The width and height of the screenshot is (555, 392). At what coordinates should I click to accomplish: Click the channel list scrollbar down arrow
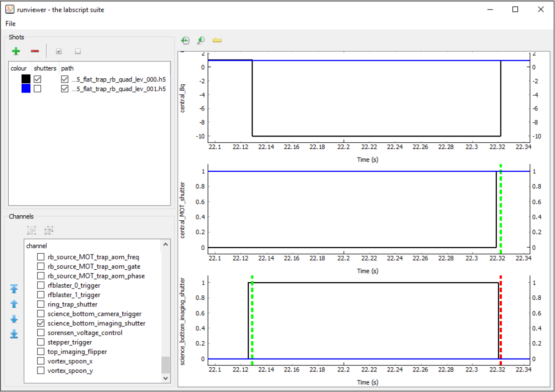[x=165, y=378]
